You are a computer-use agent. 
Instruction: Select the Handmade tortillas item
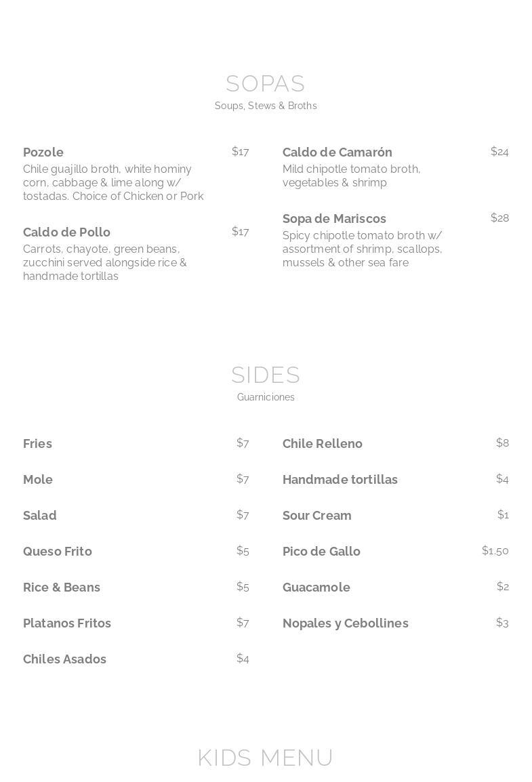[340, 480]
